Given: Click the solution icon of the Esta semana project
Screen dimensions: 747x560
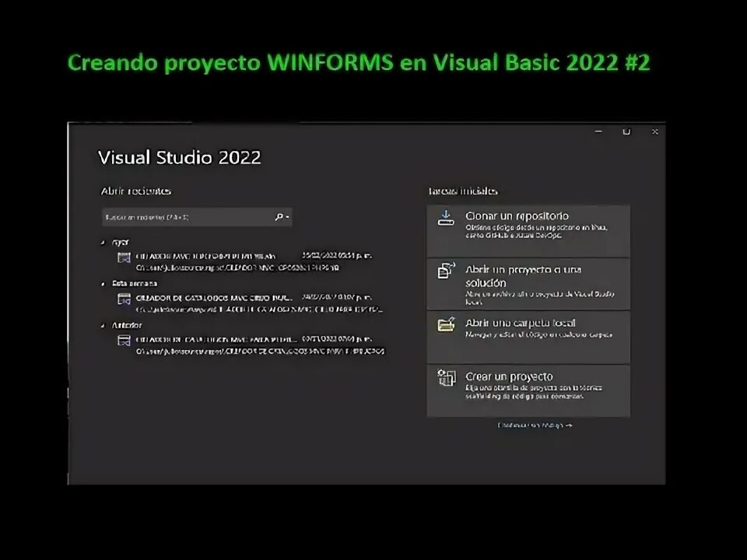Looking at the screenshot, I should pyautogui.click(x=124, y=299).
